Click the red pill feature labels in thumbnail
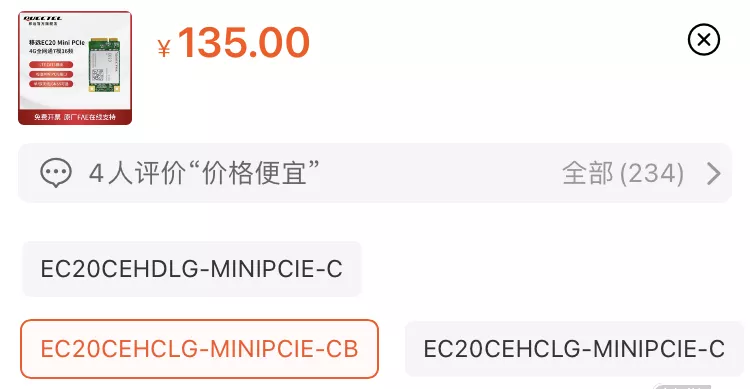This screenshot has width=750, height=389. pos(51,74)
